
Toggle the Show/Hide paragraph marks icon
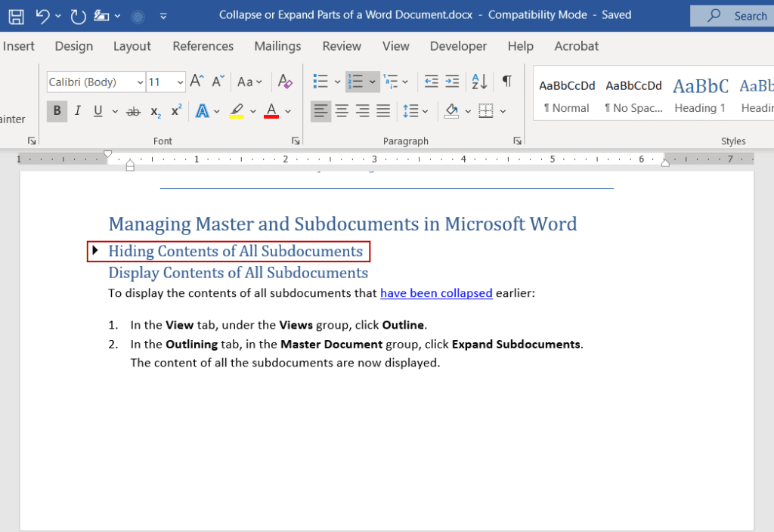click(506, 81)
